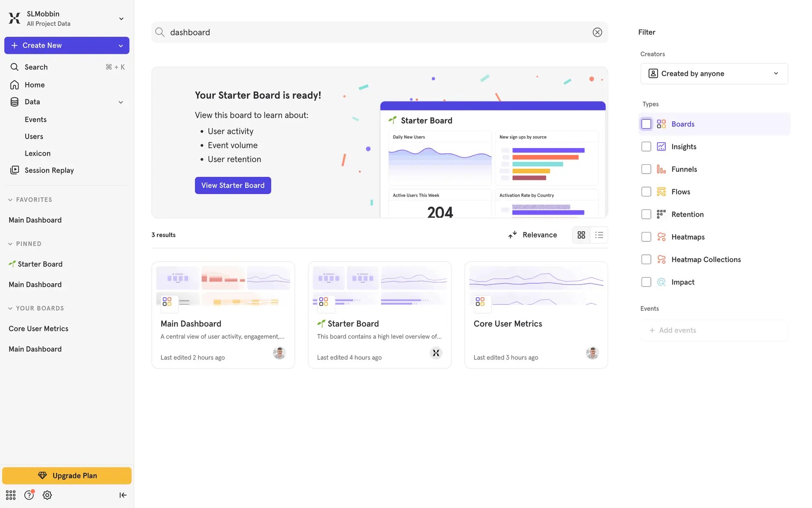Viewport: 812px width, 508px height.
Task: Open help question mark icon
Action: pos(29,495)
